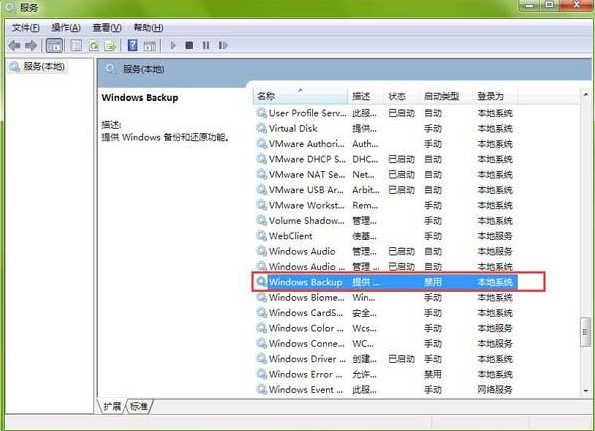Toggle the Action pane toolbar icon

pyautogui.click(x=150, y=46)
